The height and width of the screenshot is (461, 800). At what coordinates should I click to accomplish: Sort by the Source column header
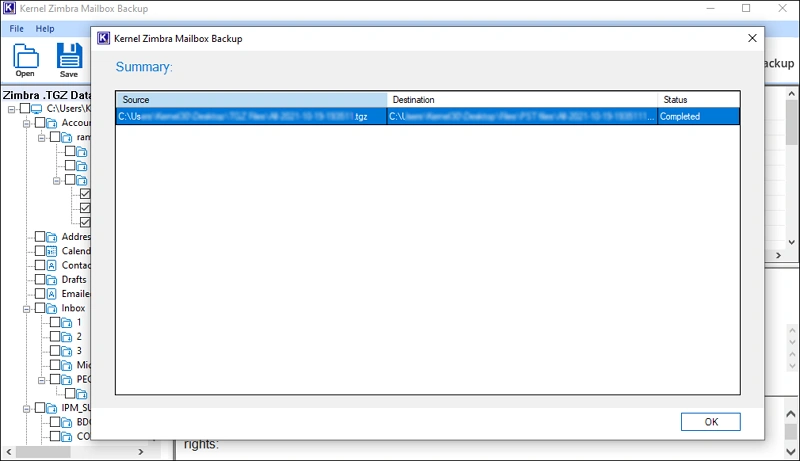point(252,99)
